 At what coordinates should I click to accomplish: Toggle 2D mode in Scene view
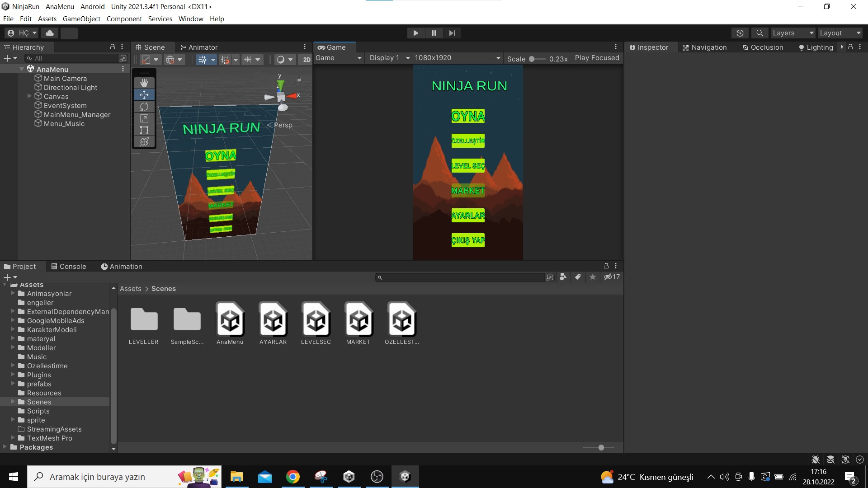click(307, 60)
